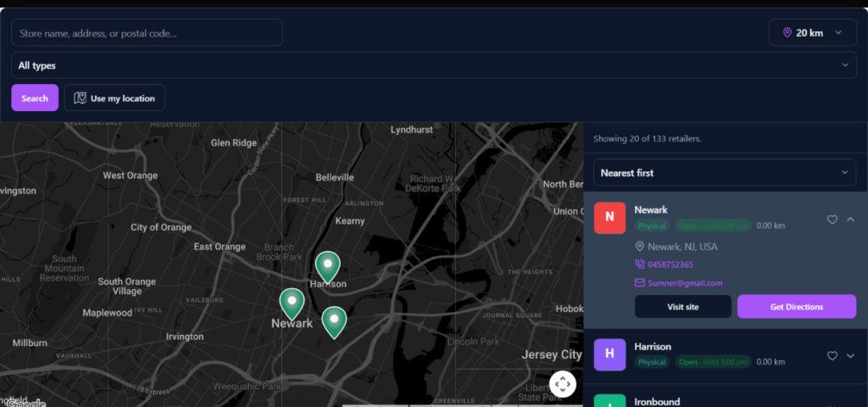Click the phone icon on Newark card
Image resolution: width=868 pixels, height=407 pixels.
[x=640, y=265]
